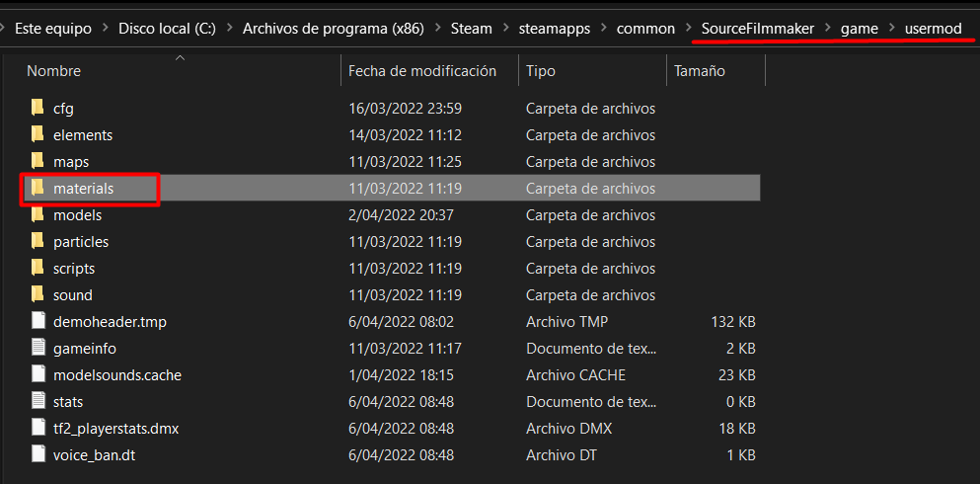Screen dimensions: 980x484
Task: Click the maps folder icon
Action: click(x=38, y=161)
